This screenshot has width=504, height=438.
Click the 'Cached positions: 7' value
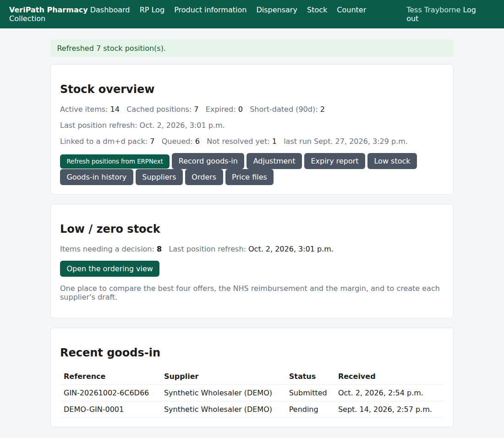(162, 109)
